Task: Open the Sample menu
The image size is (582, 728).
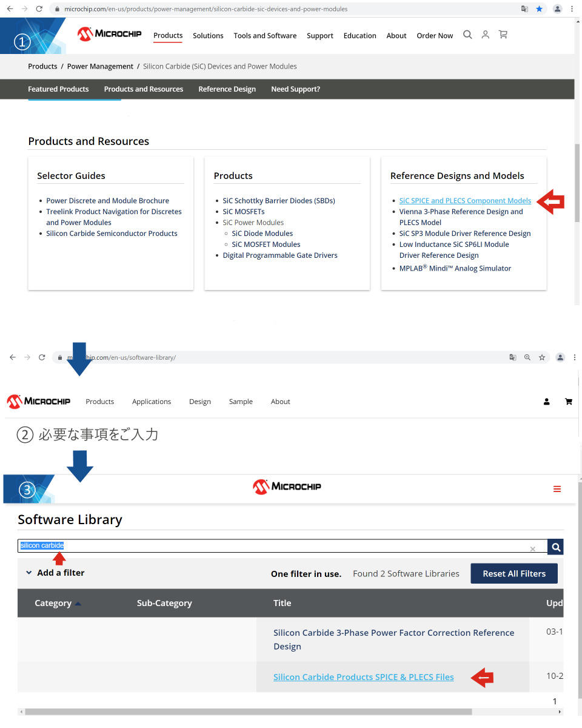Action: click(x=241, y=402)
